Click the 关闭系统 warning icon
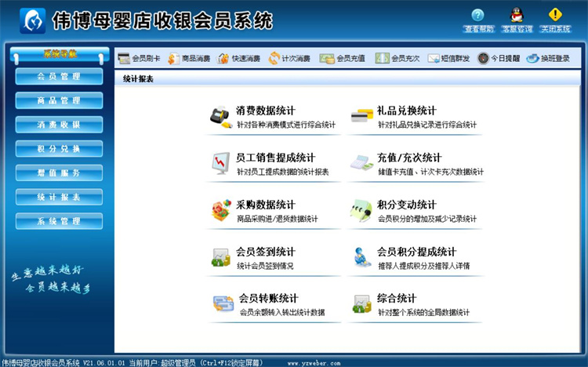 555,15
